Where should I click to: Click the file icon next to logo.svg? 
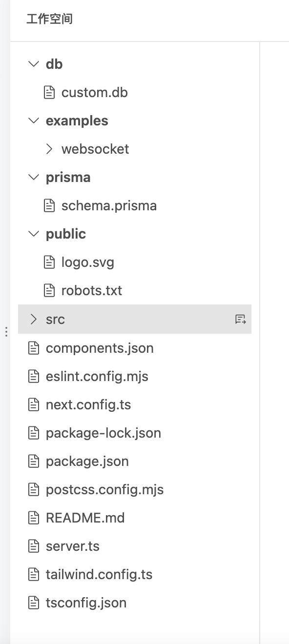tap(49, 262)
